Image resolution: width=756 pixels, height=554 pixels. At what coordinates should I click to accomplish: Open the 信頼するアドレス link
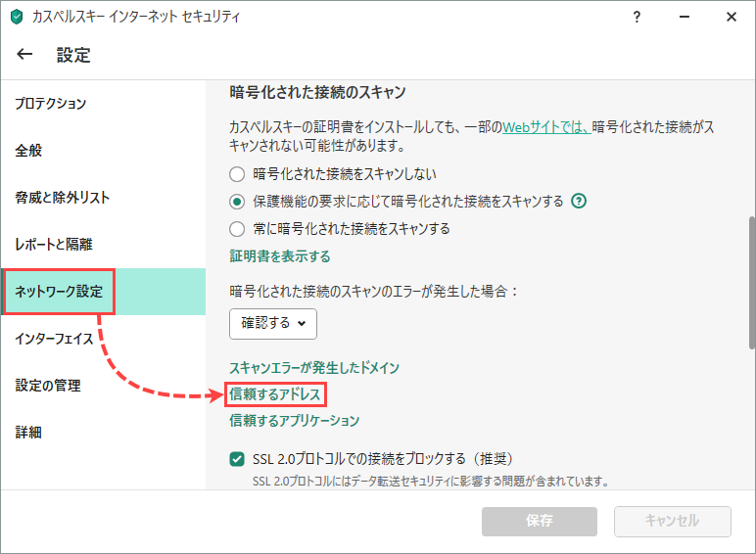[275, 394]
